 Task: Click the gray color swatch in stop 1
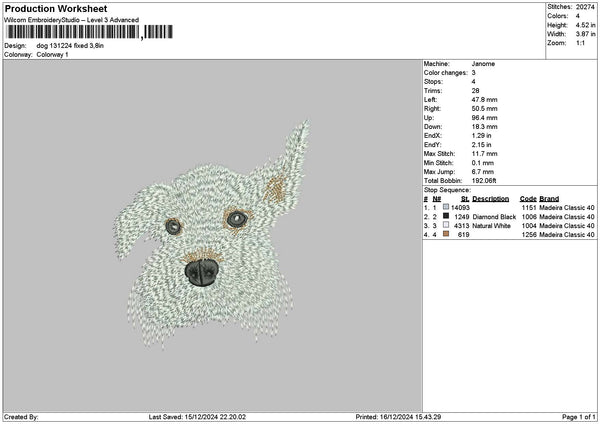pos(445,207)
